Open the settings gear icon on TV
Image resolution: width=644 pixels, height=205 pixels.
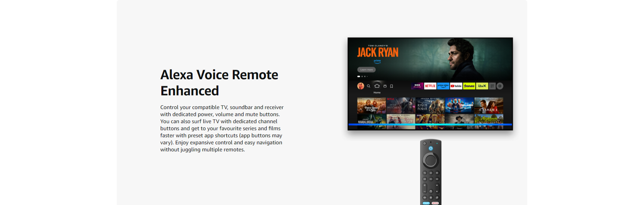click(x=500, y=86)
